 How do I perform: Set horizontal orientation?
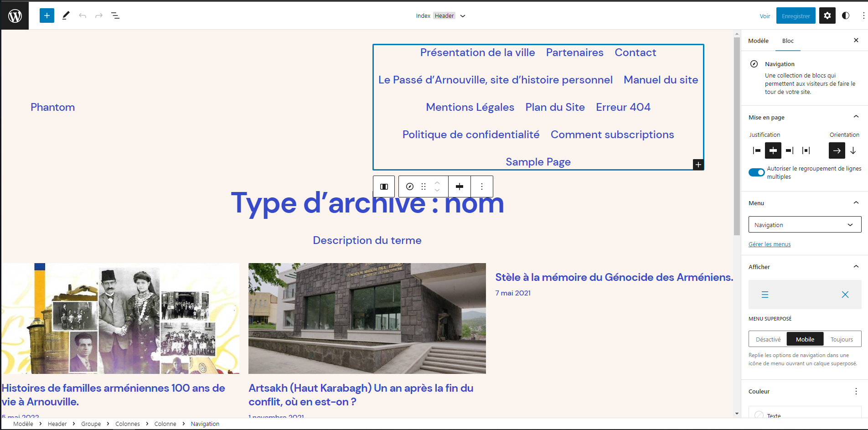tap(837, 150)
